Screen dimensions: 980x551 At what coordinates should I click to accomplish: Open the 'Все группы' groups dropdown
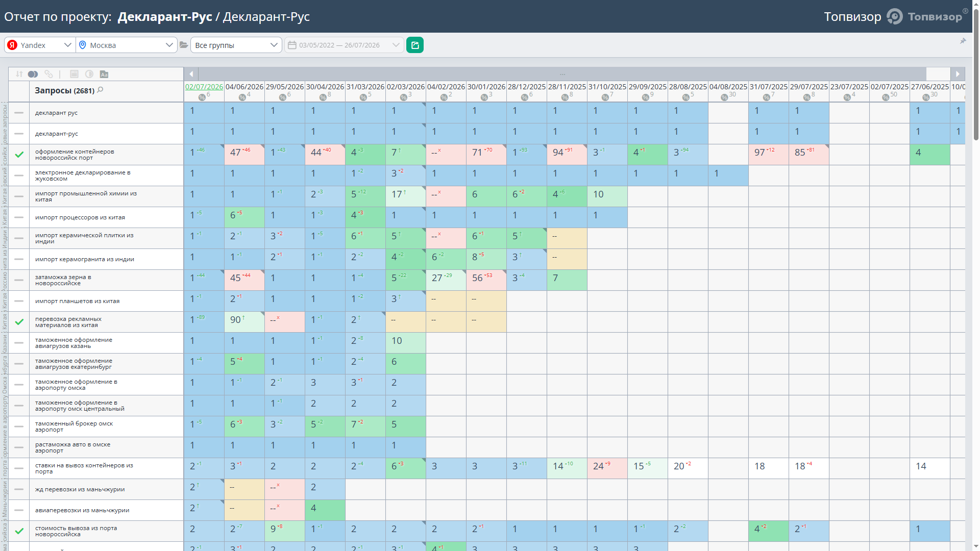236,45
